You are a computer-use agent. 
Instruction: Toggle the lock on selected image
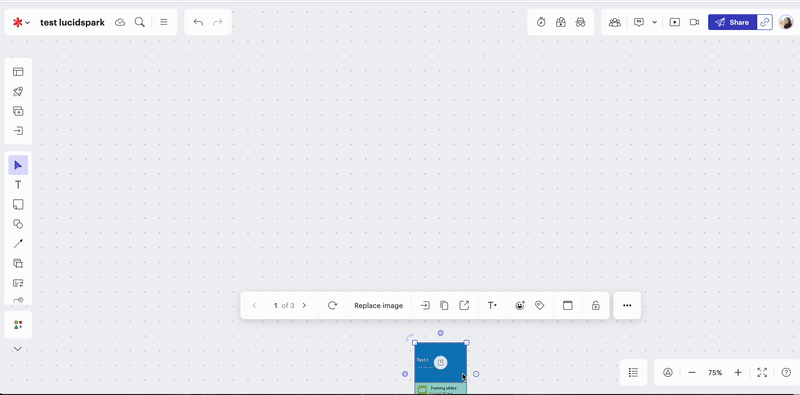(595, 305)
